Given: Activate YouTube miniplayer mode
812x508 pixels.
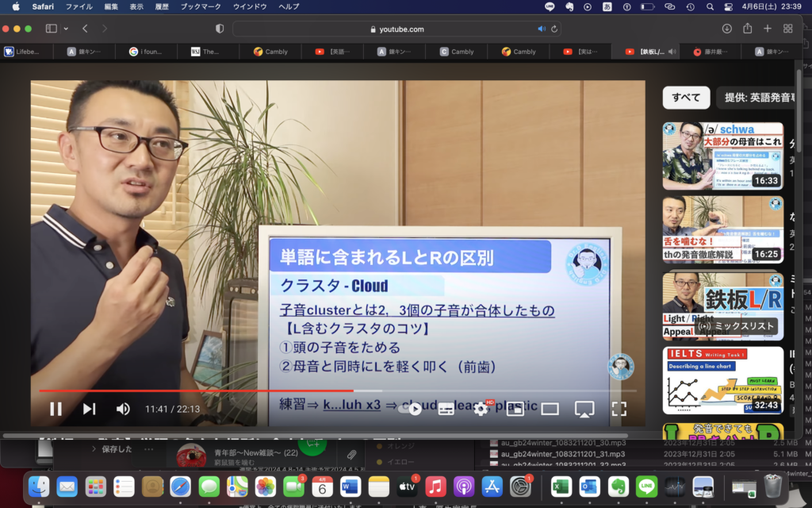Looking at the screenshot, I should point(515,409).
